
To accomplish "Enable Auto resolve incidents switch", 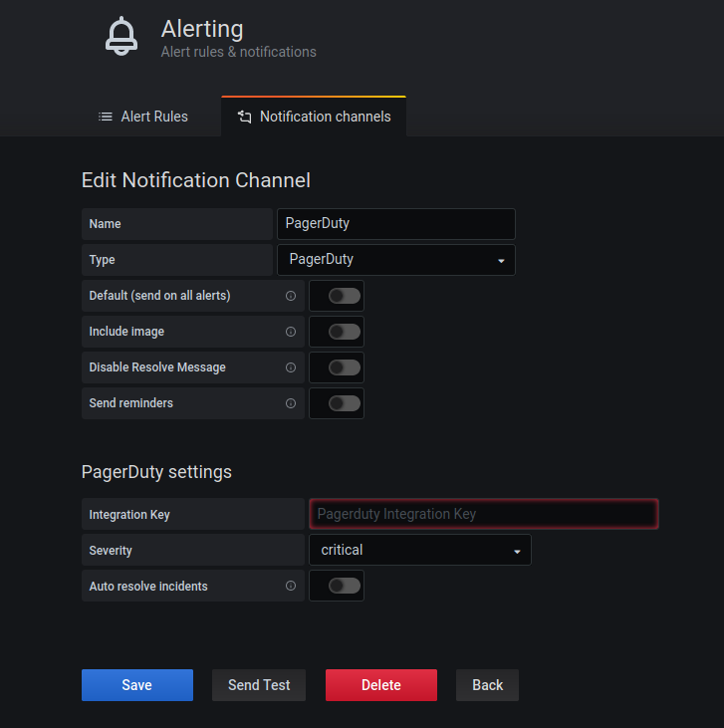I will point(345,586).
